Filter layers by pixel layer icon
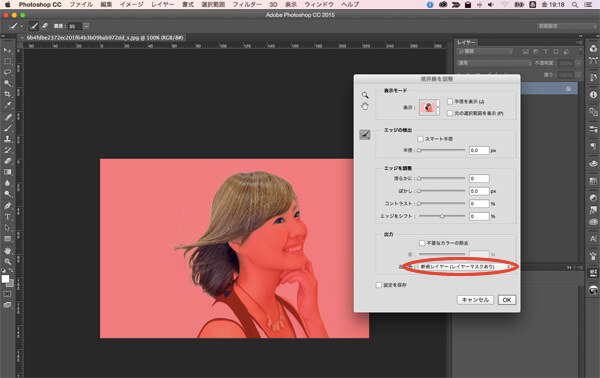Viewport: 600px width, 378px height. click(x=526, y=52)
